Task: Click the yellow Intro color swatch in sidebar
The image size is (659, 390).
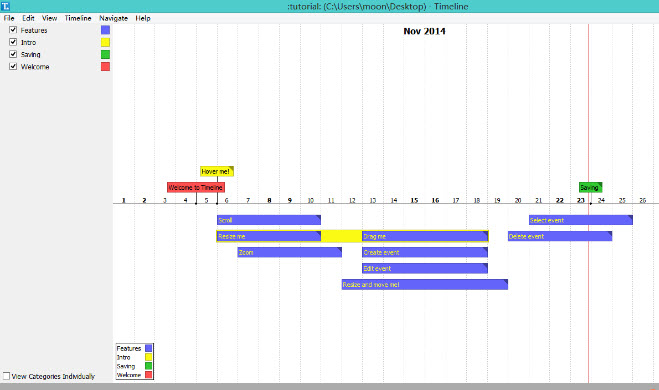Action: pyautogui.click(x=105, y=42)
